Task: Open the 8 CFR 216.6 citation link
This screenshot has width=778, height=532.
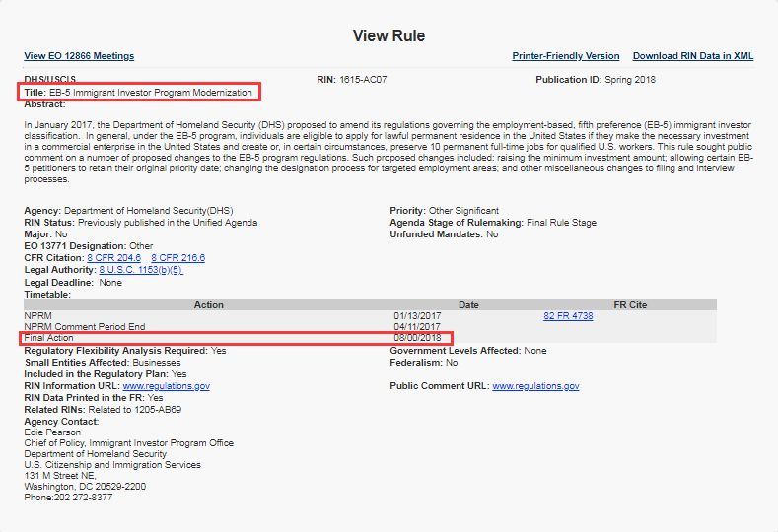Action: [x=177, y=258]
